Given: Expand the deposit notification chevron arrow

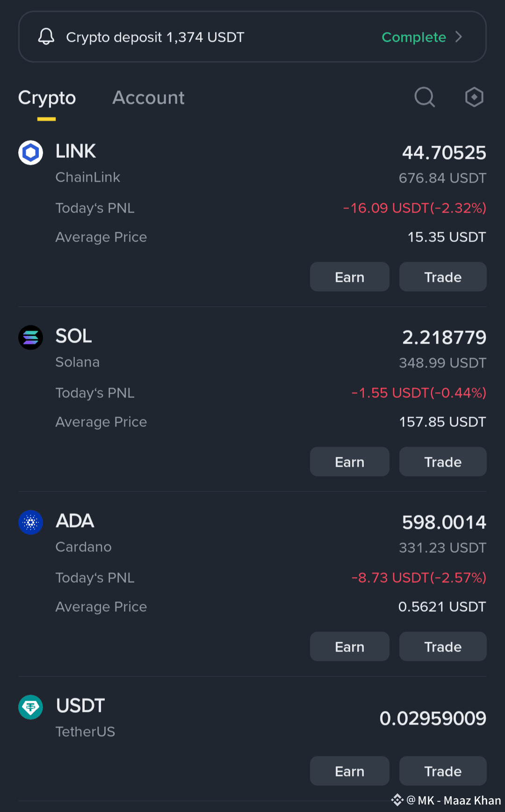Looking at the screenshot, I should 459,37.
